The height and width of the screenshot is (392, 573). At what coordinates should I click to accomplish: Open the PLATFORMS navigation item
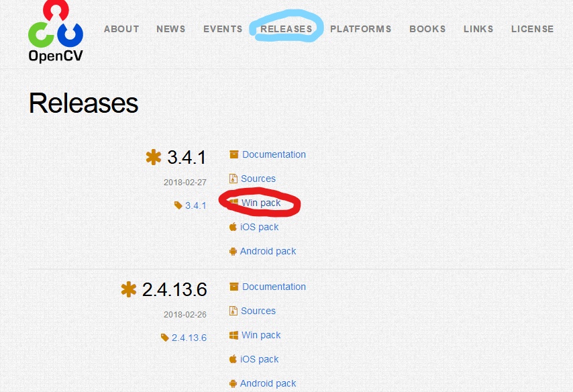(361, 29)
